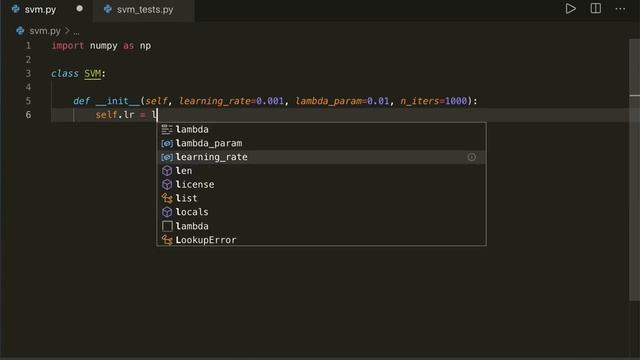Click line number 1 in the gutter
640x360 pixels.
click(28, 46)
